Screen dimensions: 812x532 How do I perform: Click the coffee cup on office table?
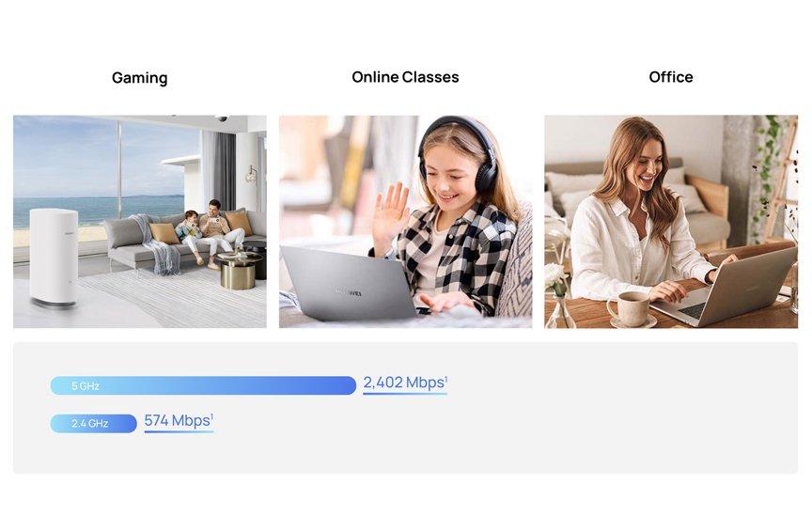pos(631,308)
